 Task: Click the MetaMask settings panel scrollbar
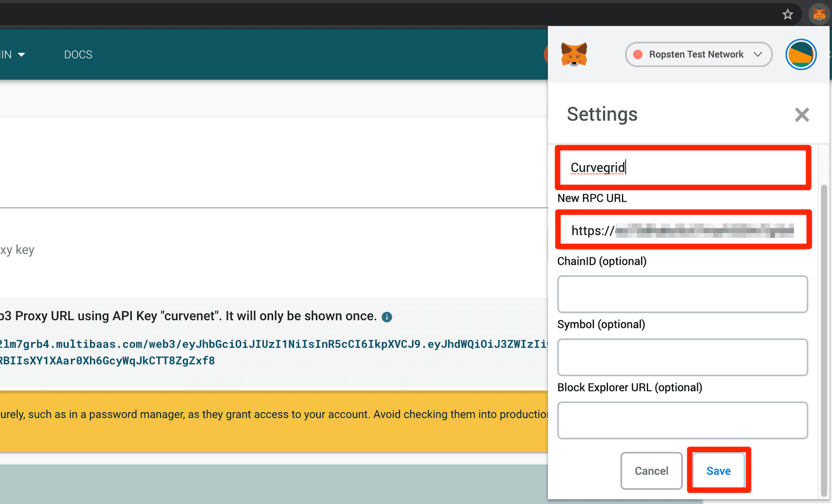click(x=824, y=340)
